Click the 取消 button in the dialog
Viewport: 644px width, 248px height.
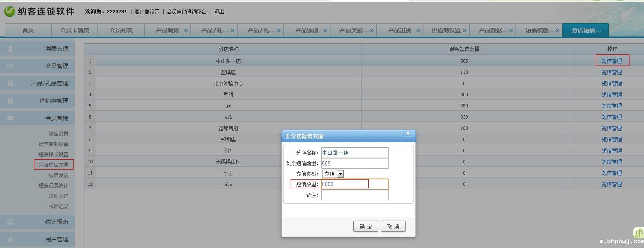click(x=393, y=226)
